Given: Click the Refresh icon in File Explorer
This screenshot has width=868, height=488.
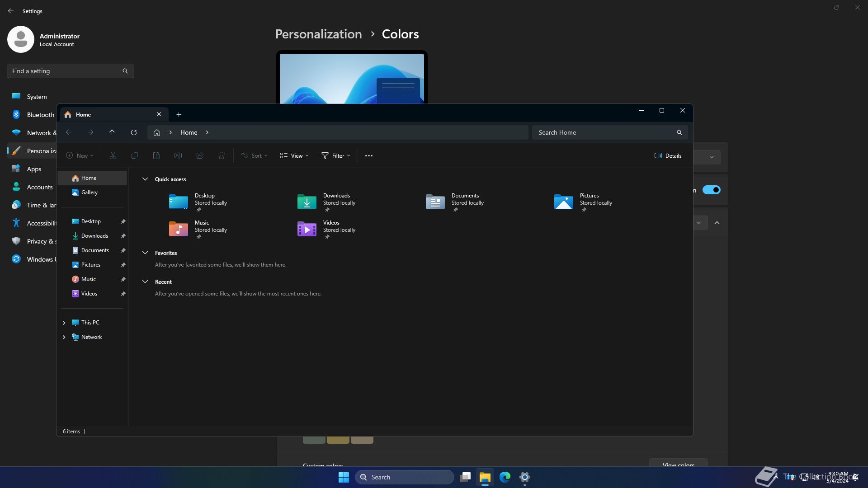Looking at the screenshot, I should (133, 132).
